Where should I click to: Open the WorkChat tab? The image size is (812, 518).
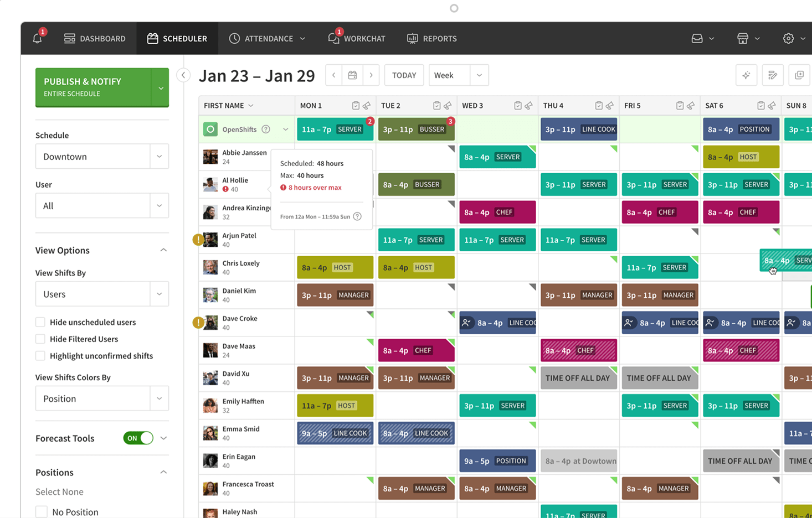[x=357, y=38]
